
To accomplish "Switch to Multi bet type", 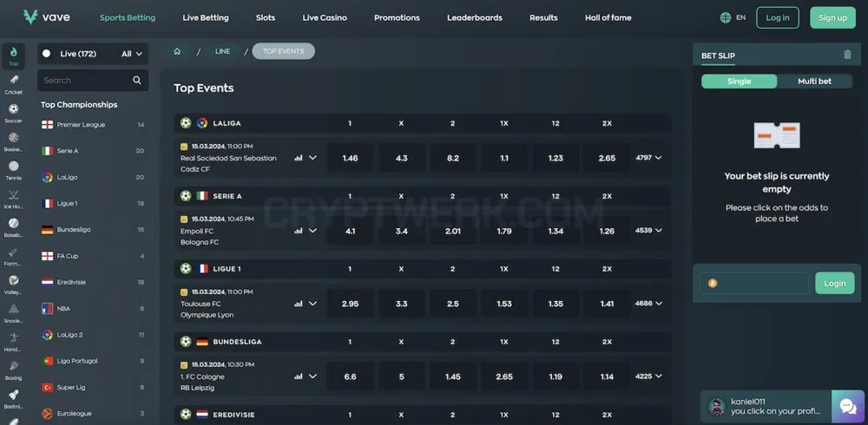I will click(x=814, y=82).
